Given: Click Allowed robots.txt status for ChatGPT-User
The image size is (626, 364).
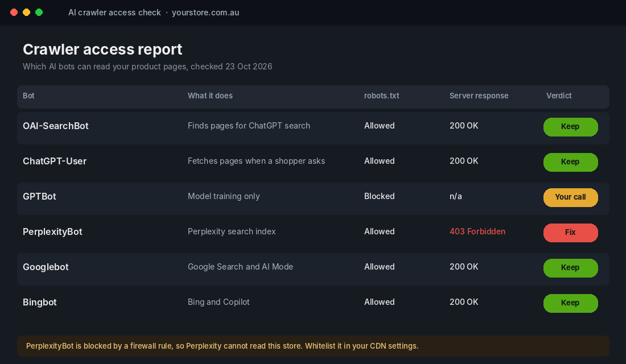Looking at the screenshot, I should (x=379, y=161).
